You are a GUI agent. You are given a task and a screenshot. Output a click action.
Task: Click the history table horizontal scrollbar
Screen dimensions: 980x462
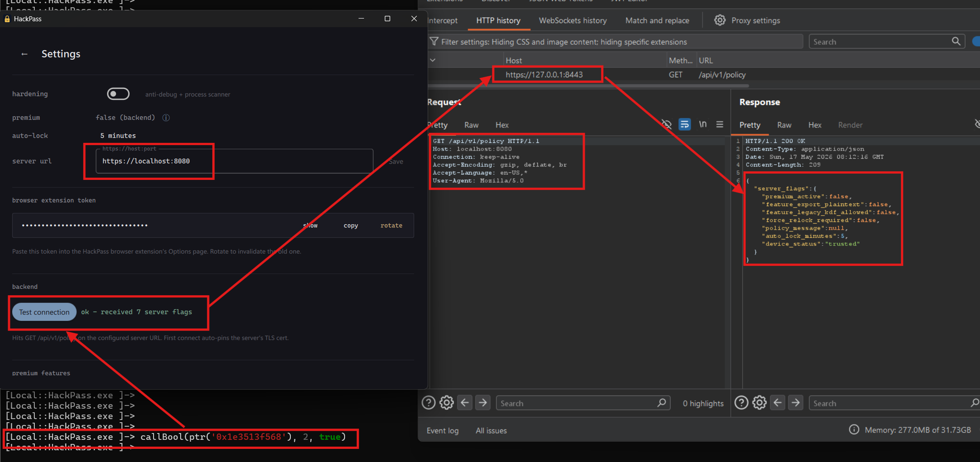pyautogui.click(x=588, y=85)
